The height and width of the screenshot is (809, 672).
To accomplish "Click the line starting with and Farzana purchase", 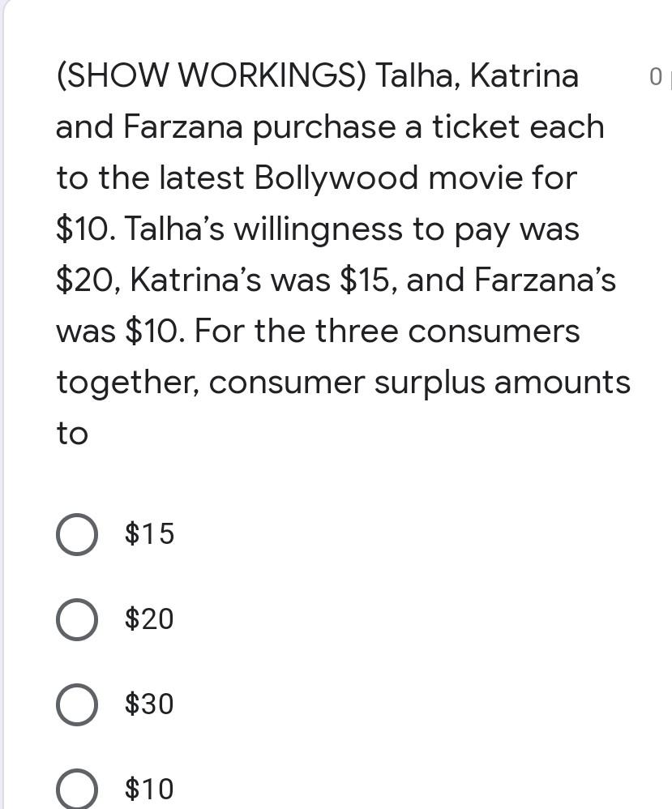I will [x=330, y=127].
